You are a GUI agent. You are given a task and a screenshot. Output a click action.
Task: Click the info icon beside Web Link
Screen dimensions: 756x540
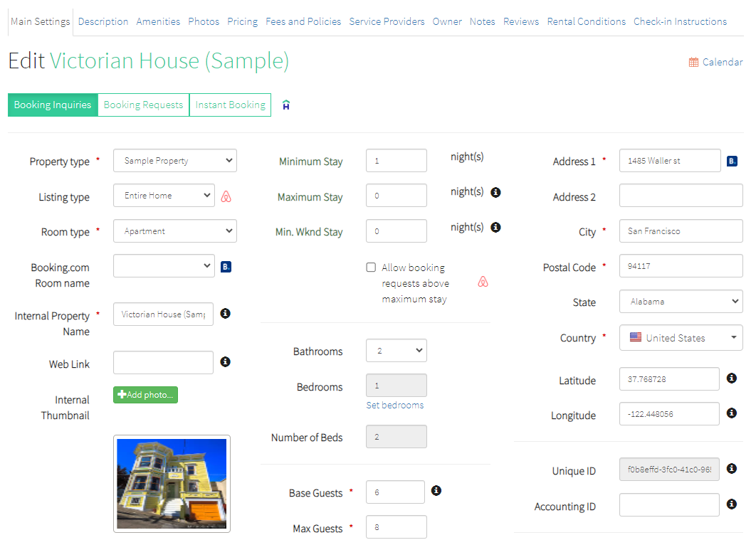(225, 362)
